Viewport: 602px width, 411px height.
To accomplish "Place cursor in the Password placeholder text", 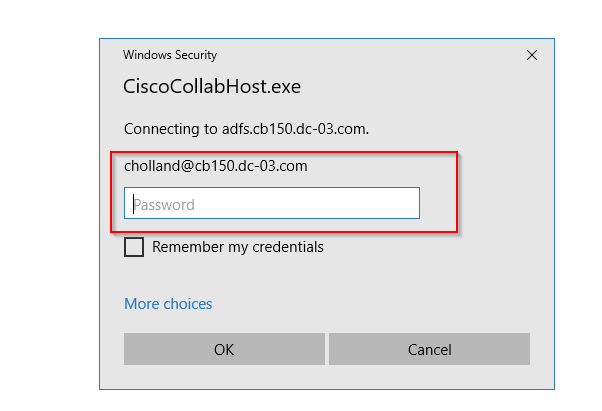I will point(164,205).
